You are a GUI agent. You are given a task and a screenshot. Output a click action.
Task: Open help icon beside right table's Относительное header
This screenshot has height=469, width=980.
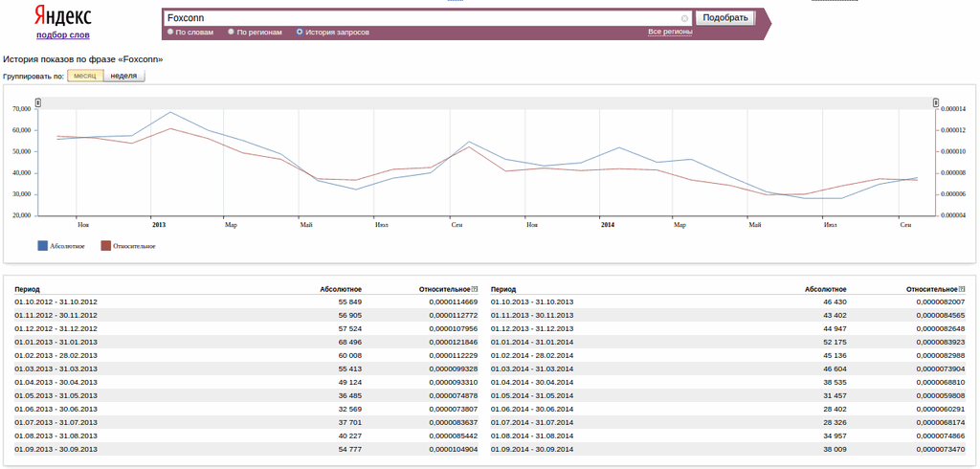coord(961,289)
